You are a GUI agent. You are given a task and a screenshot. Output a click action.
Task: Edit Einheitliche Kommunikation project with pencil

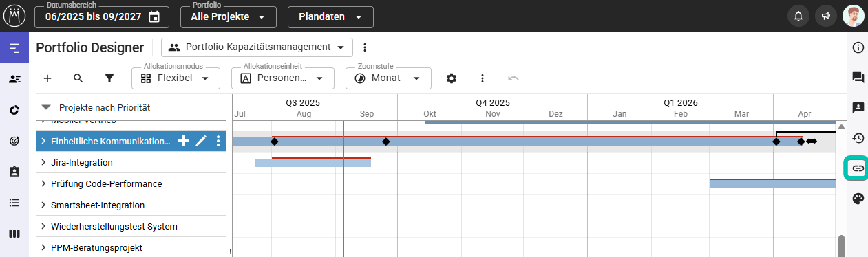click(201, 141)
